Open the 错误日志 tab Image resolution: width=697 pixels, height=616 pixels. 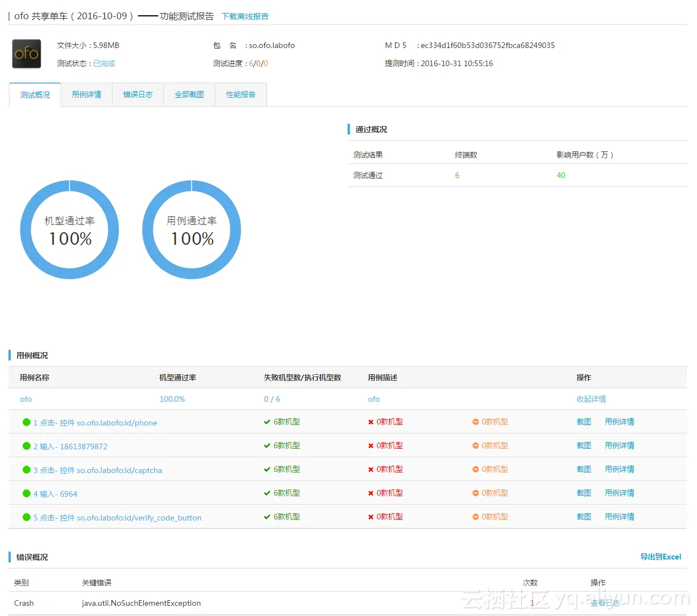(138, 94)
